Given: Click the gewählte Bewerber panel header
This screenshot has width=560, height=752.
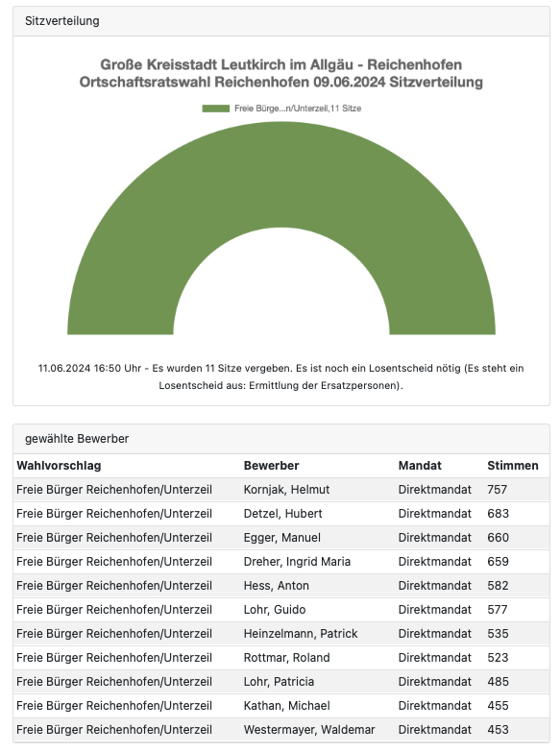Looking at the screenshot, I should tap(281, 439).
